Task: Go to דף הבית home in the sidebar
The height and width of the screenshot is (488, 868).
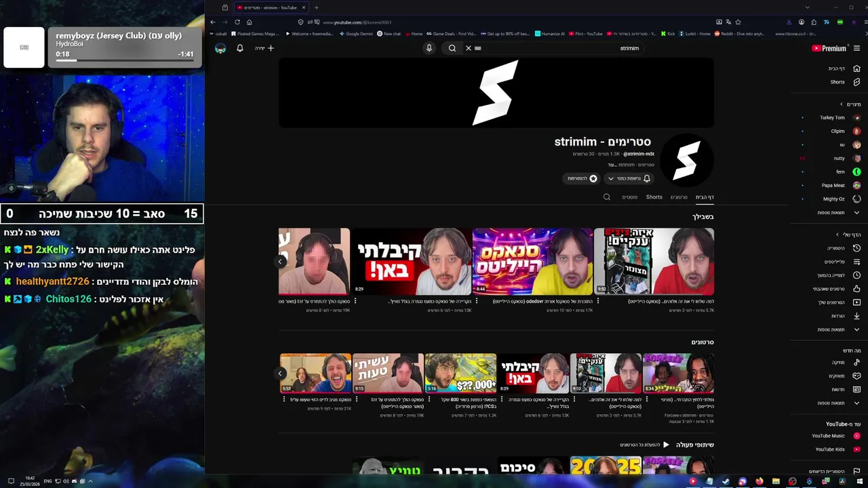Action: tap(844, 68)
